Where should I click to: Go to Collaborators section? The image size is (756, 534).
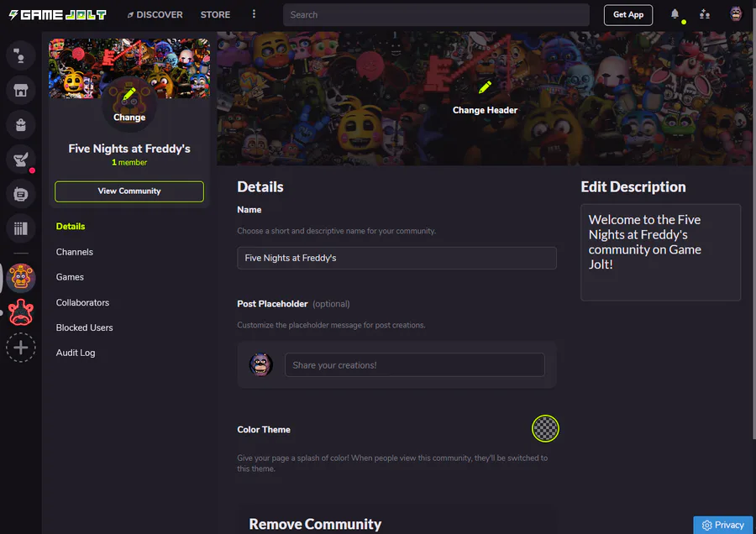tap(82, 302)
